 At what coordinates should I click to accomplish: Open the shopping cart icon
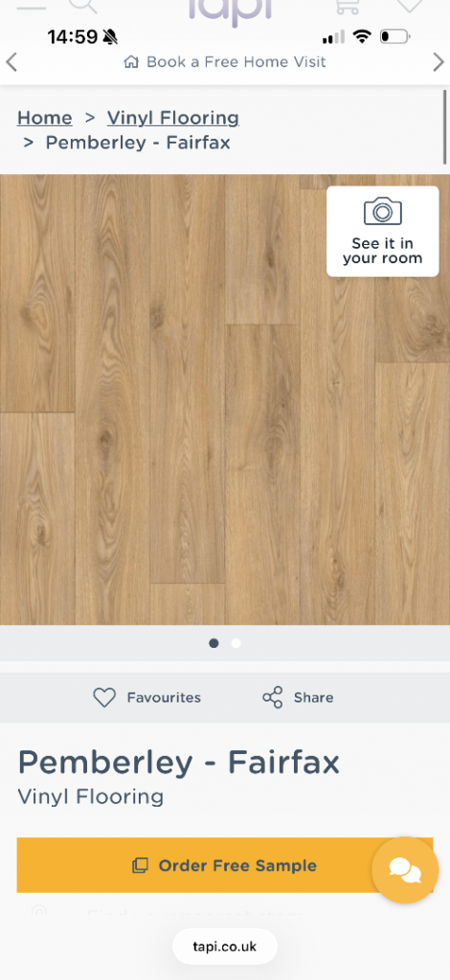(347, 5)
